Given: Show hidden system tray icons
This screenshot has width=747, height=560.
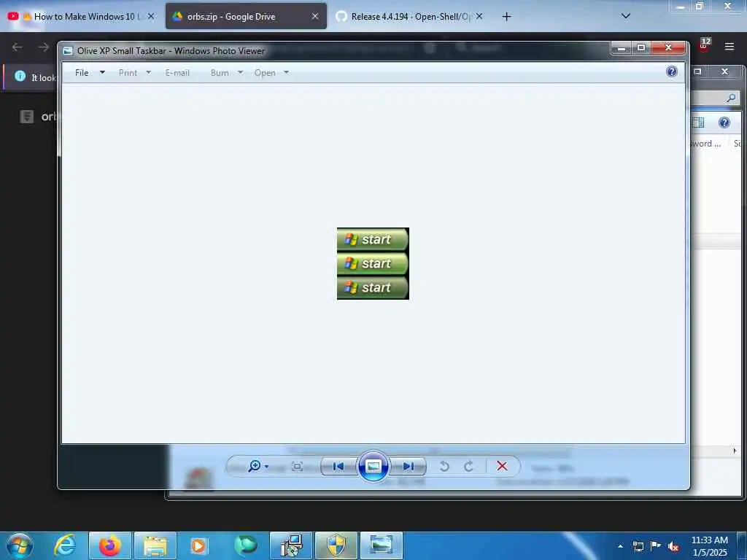Looking at the screenshot, I should pyautogui.click(x=620, y=546).
